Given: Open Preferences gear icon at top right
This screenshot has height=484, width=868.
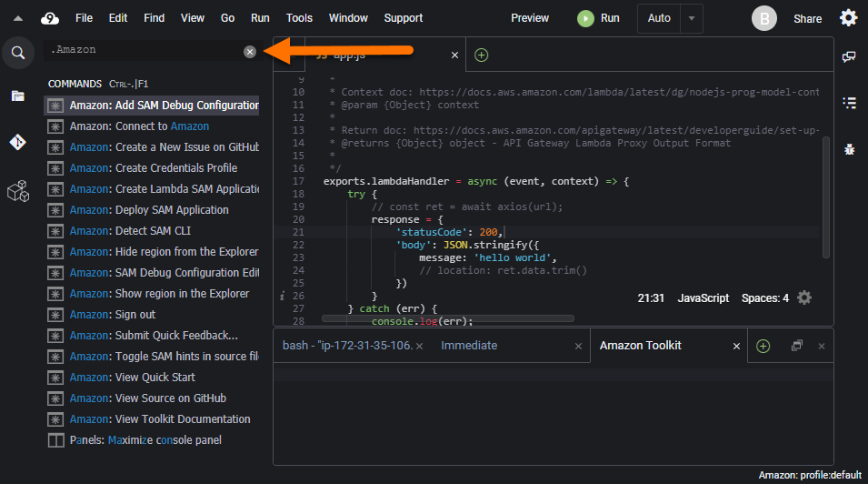Looking at the screenshot, I should (x=848, y=18).
